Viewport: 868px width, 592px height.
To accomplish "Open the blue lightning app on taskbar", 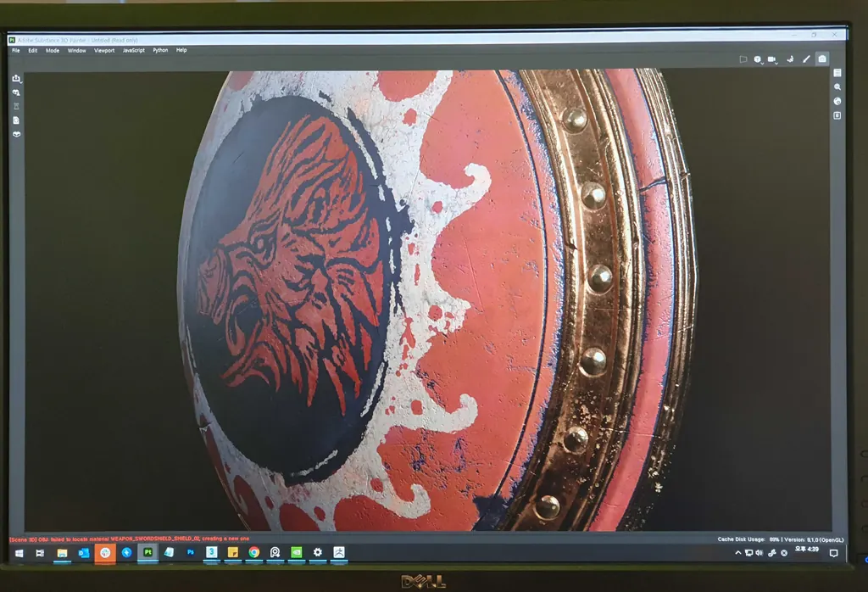I will click(x=127, y=553).
